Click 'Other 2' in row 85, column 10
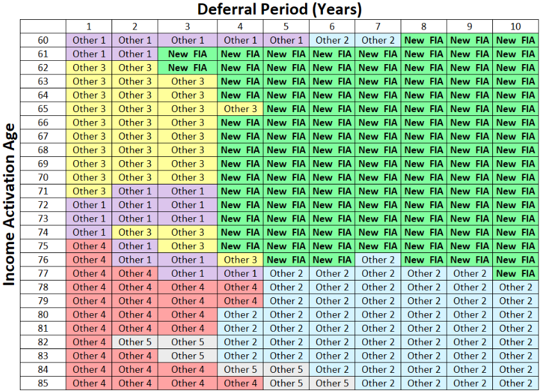Screen dimensions: 541x392 tap(515, 383)
